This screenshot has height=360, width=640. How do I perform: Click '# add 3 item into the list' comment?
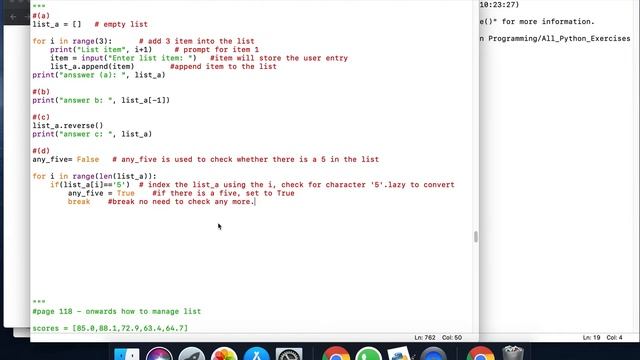196,41
